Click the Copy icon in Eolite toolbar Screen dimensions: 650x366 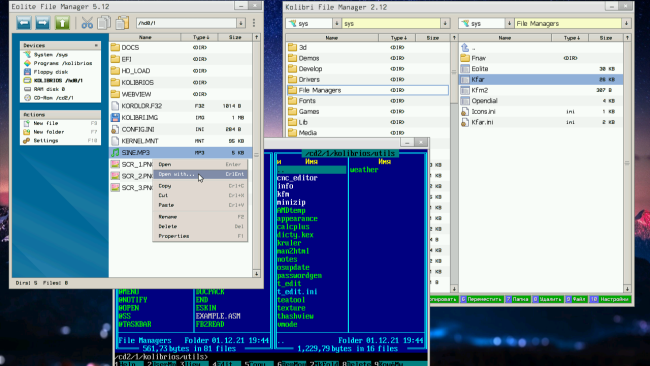coord(104,23)
